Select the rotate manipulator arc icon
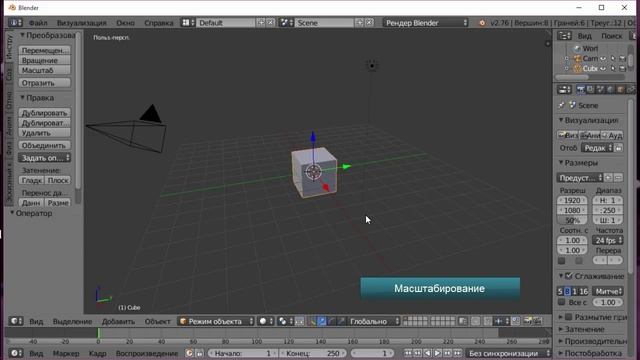Screen dimensions: 640x360 pos(331,321)
